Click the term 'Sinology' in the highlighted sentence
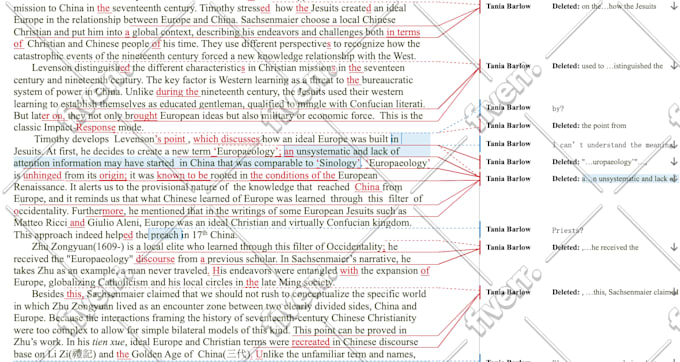Viewport: 680px width, 362px height. tap(337, 163)
